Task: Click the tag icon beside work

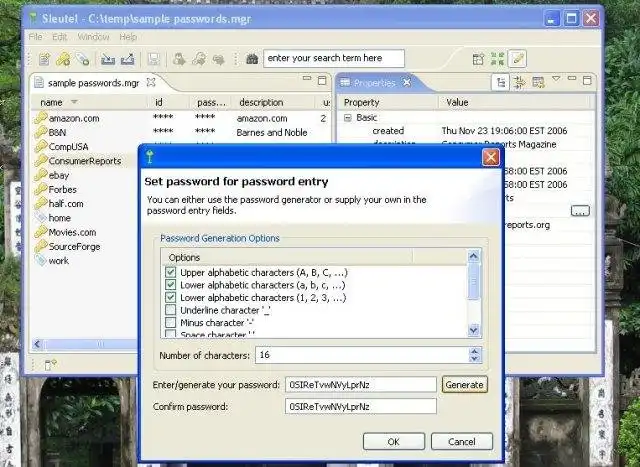Action: pyautogui.click(x=40, y=260)
